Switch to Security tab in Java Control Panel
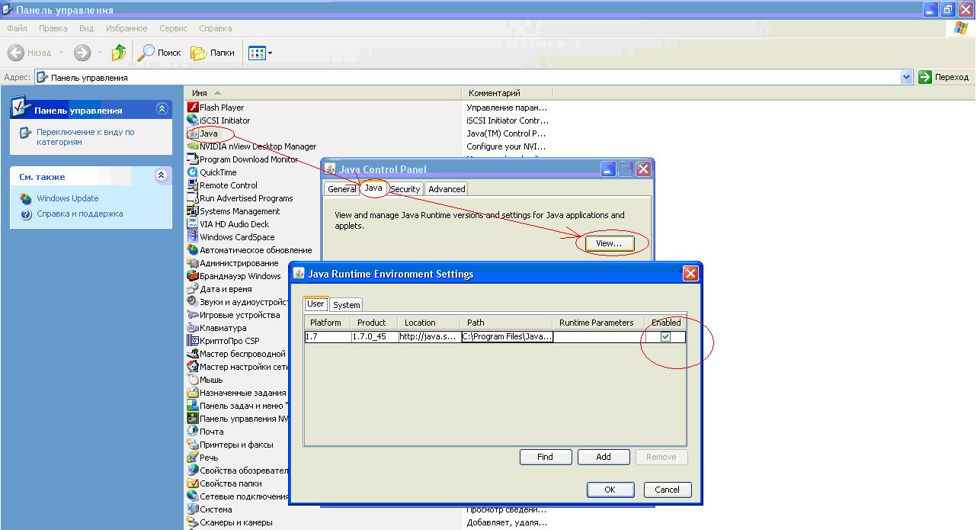The width and height of the screenshot is (980, 530). [405, 189]
